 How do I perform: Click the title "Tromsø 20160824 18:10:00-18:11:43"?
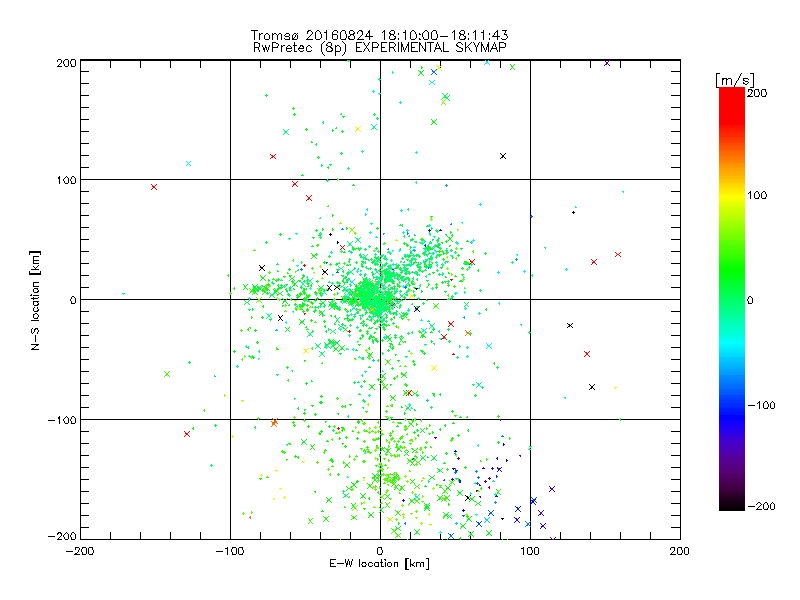(380, 35)
